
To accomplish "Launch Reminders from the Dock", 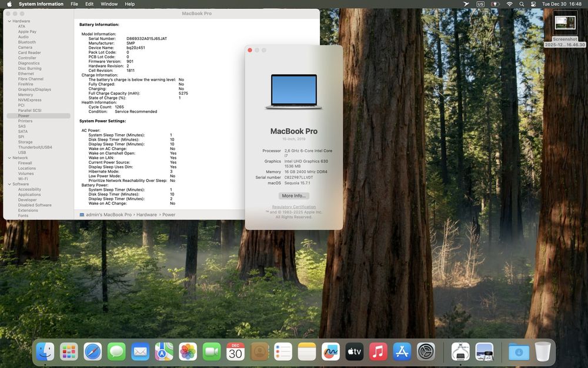I will [283, 352].
